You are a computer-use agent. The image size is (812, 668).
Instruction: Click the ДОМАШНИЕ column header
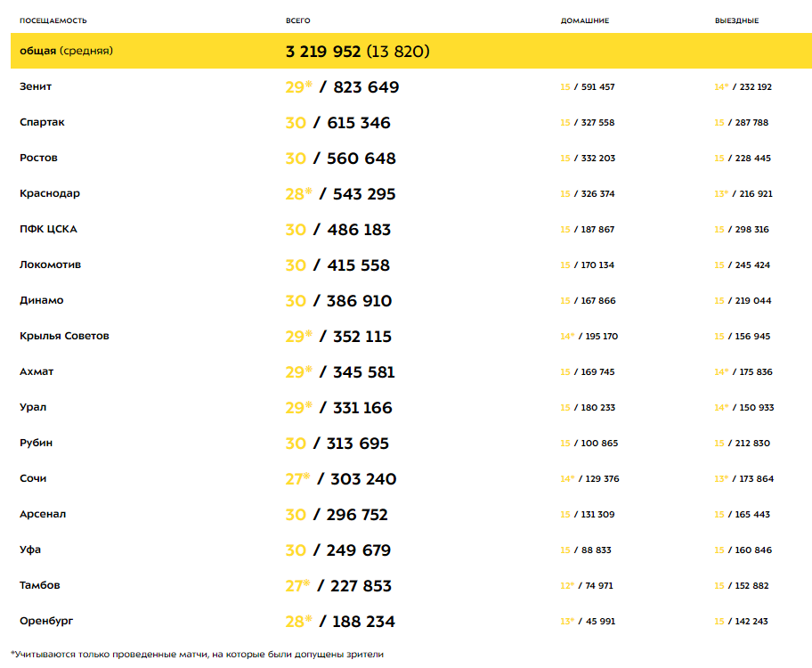point(585,20)
